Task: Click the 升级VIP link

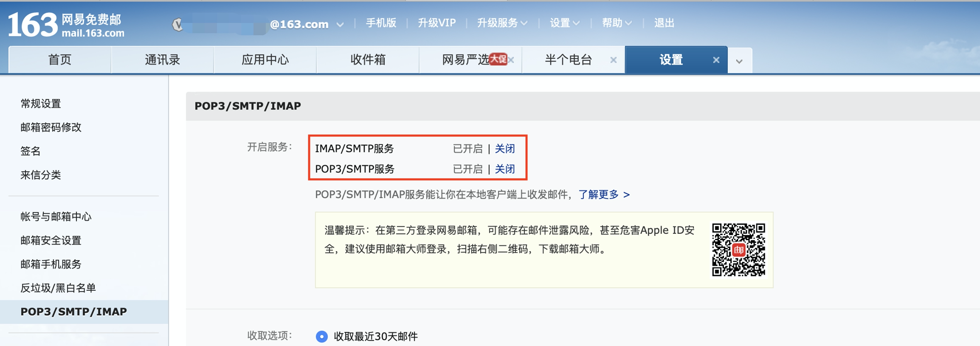Action: pos(437,23)
